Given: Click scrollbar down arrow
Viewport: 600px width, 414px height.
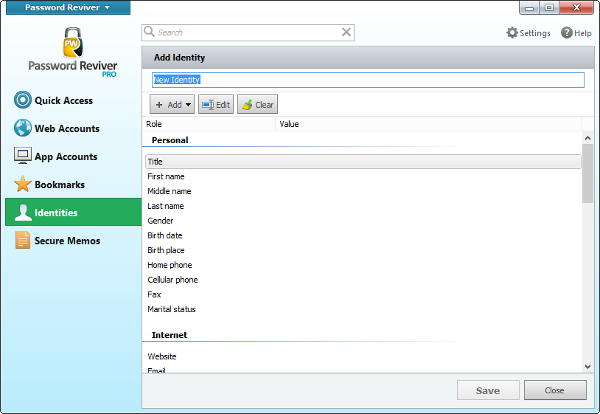Looking at the screenshot, I should [588, 367].
